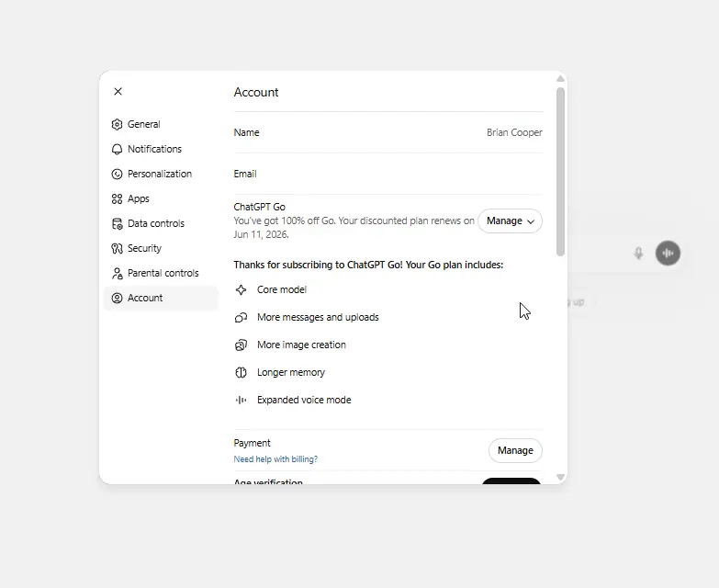Click the More image creation icon

[241, 345]
